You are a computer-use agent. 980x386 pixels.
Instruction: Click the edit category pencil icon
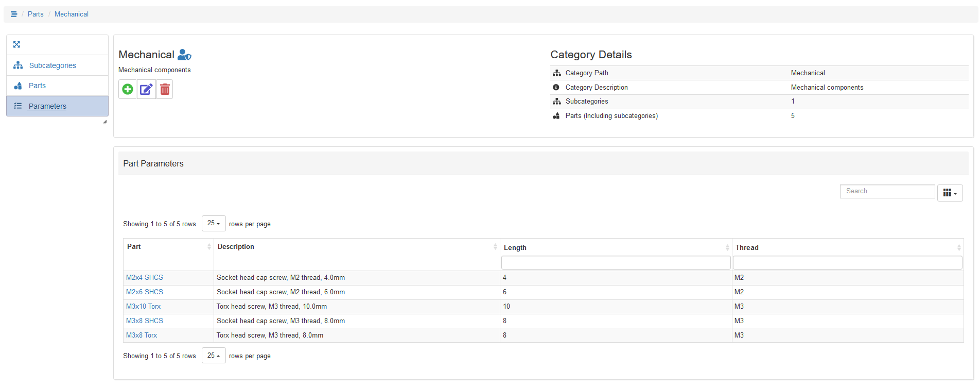146,90
